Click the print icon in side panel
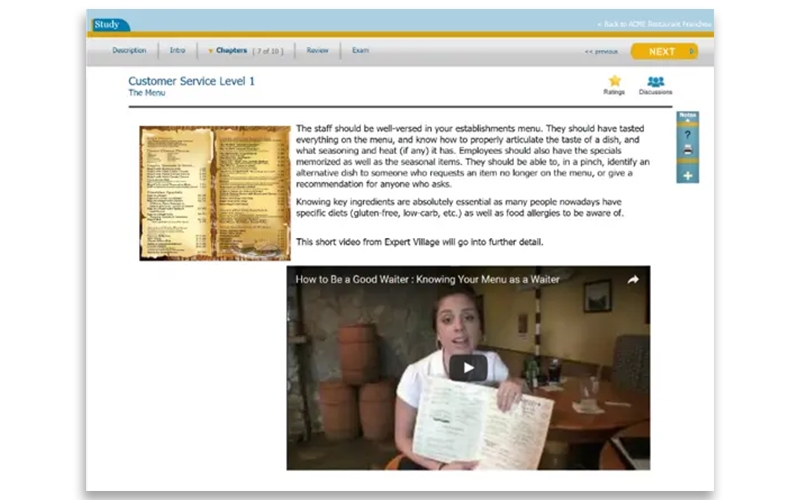Image resolution: width=800 pixels, height=500 pixels. point(687,153)
